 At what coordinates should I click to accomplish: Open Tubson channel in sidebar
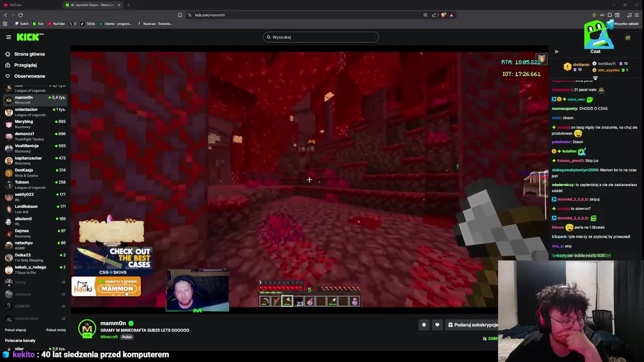(35, 185)
